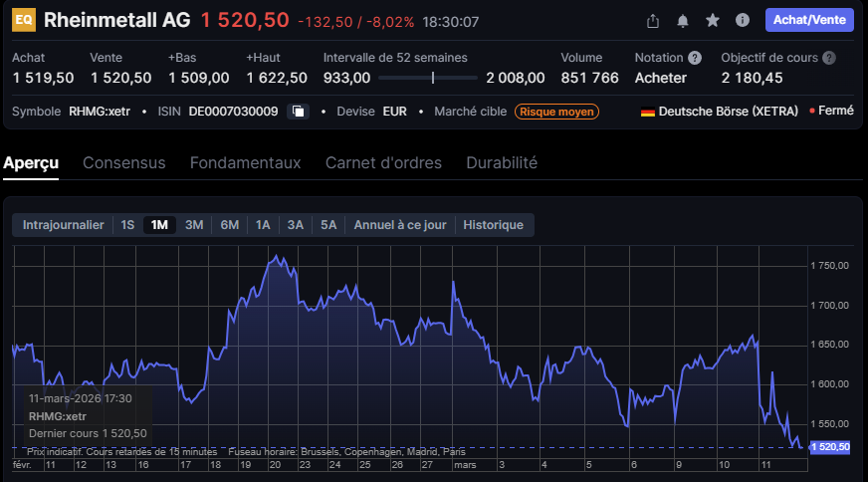
Task: Click the German flag icon
Action: (648, 112)
